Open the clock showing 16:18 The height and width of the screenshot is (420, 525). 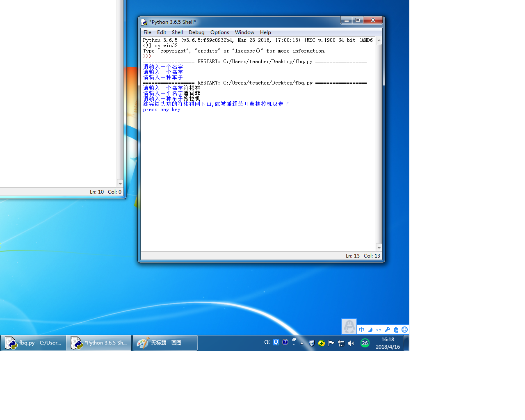pos(388,343)
